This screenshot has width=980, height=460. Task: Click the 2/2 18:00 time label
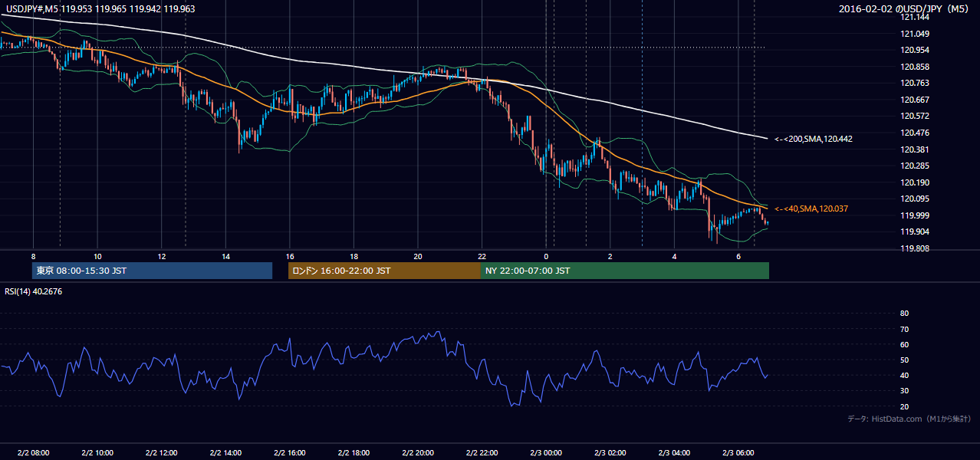[354, 453]
